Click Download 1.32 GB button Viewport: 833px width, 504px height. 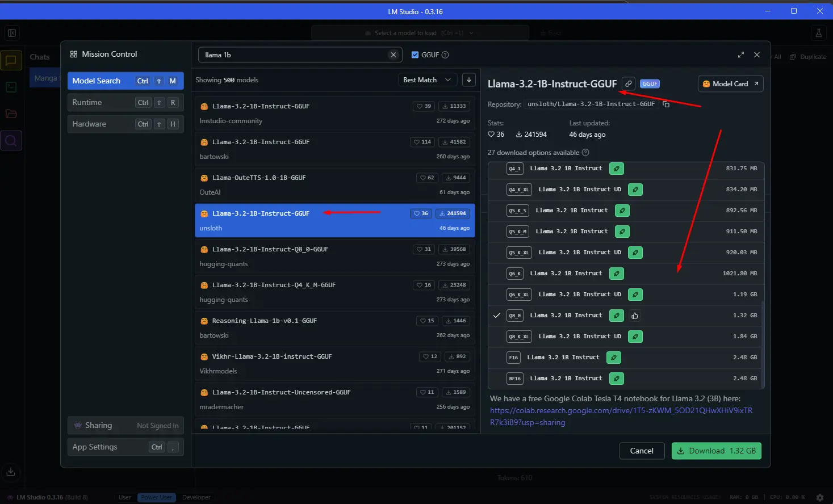click(x=716, y=451)
